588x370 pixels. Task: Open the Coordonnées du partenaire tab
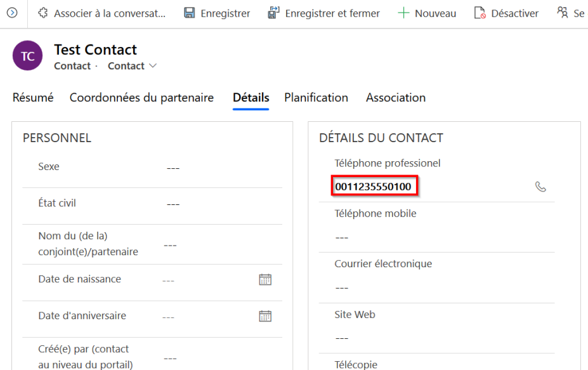[x=141, y=98]
